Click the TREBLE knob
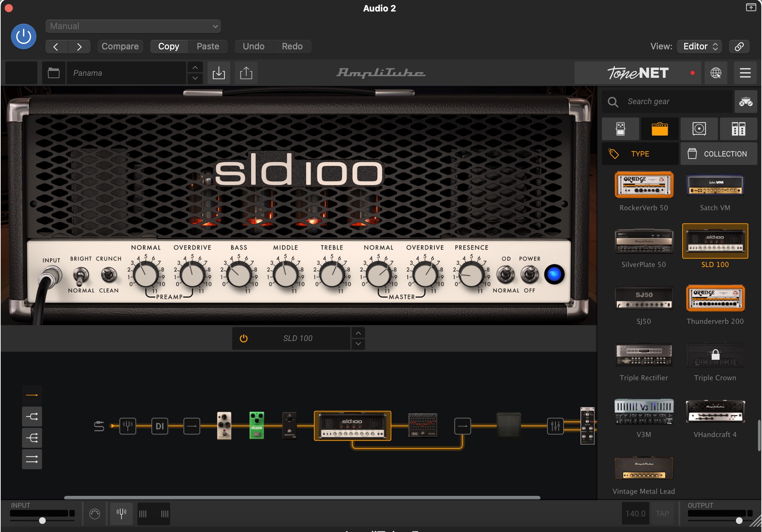The image size is (762, 532). coord(332,275)
